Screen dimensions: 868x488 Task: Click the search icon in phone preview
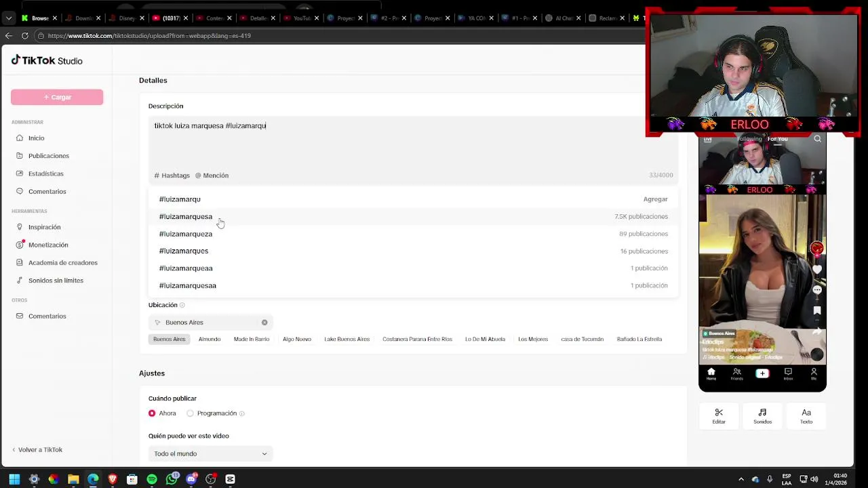pos(817,139)
